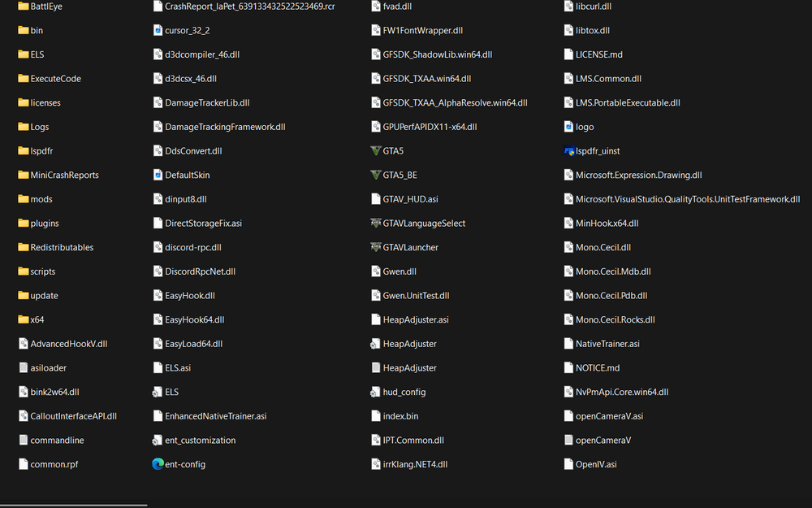Select DamageTrackerLib.dll file
Image resolution: width=812 pixels, height=508 pixels.
click(x=201, y=102)
